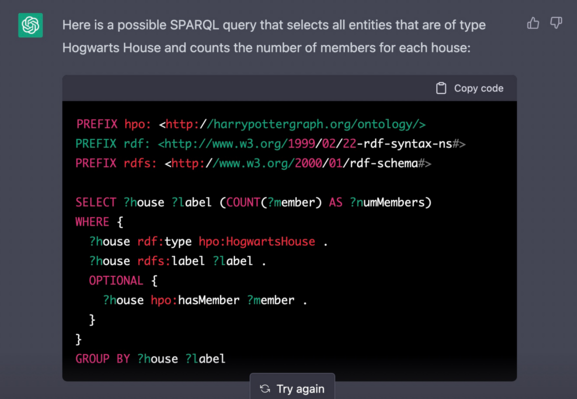
Task: Click the ?numMembers variable
Action: click(387, 202)
